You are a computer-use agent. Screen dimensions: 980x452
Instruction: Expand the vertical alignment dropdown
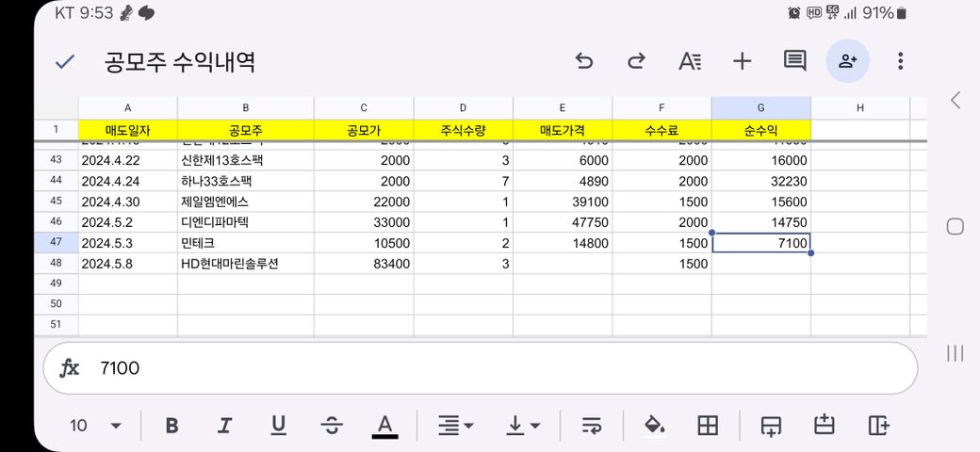pos(524,426)
